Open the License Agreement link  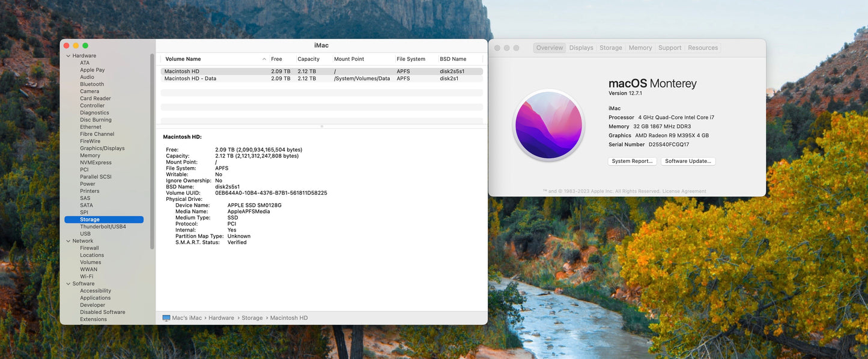coord(684,191)
